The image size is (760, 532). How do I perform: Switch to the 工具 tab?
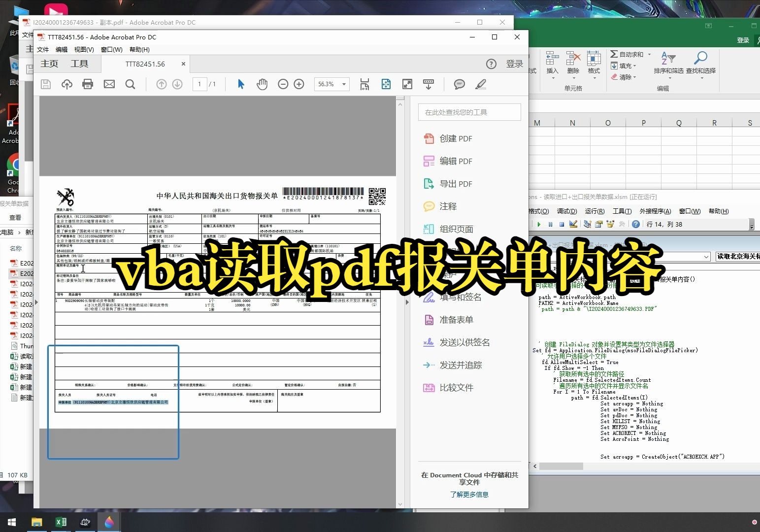pos(79,64)
